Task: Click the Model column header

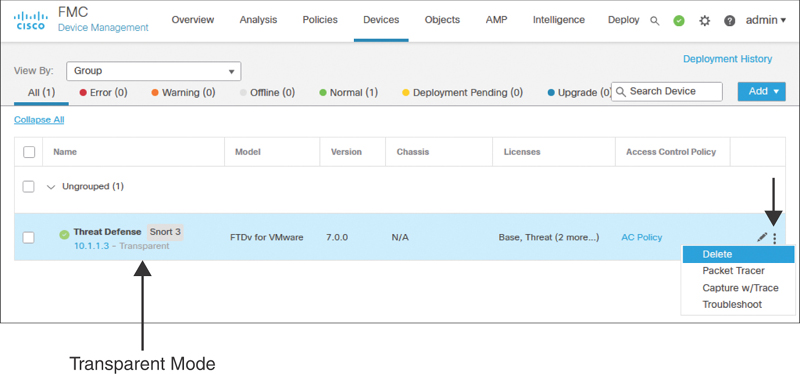Action: (x=247, y=152)
